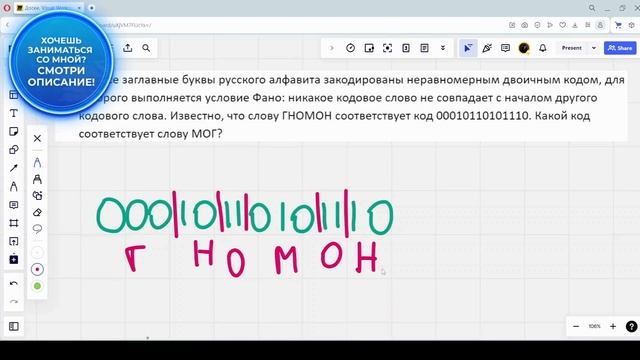
Task: Select the Sticky note tool
Action: pyautogui.click(x=13, y=131)
